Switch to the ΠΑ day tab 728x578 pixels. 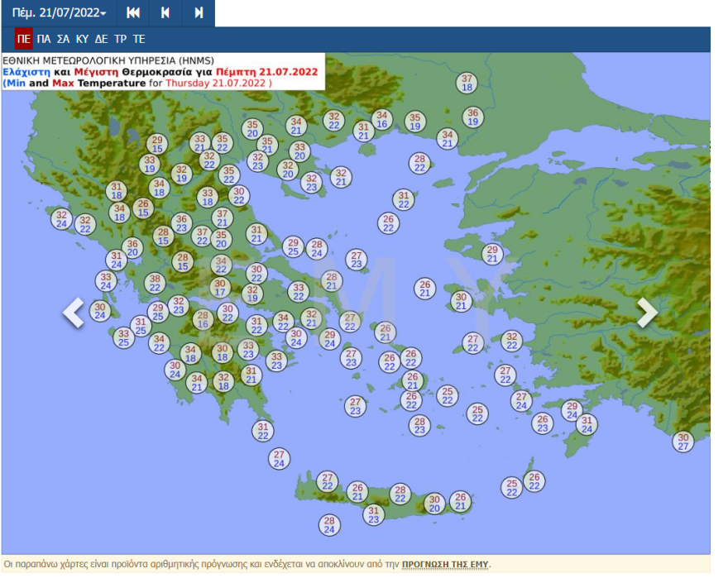coord(44,39)
